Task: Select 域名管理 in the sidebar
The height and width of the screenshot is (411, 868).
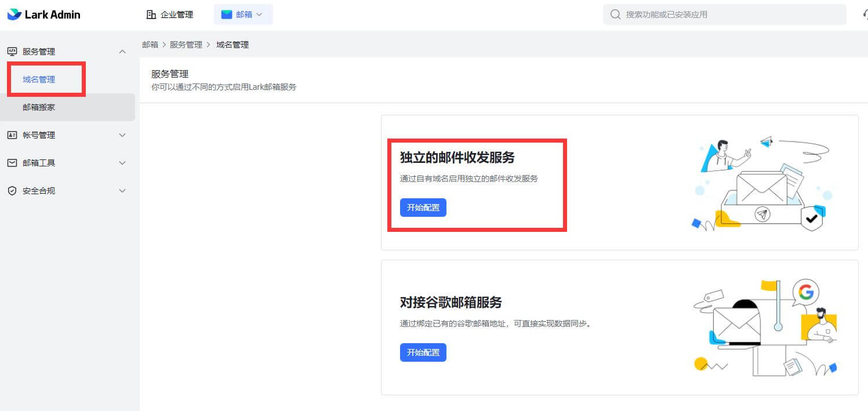Action: 39,79
